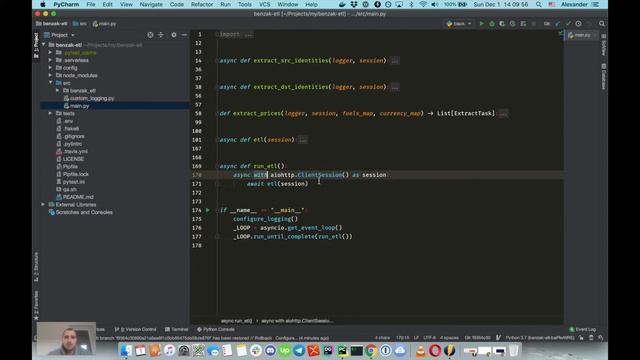The height and width of the screenshot is (360, 640).
Task: Click the run gutter arrow at line 174
Action: tap(208, 210)
